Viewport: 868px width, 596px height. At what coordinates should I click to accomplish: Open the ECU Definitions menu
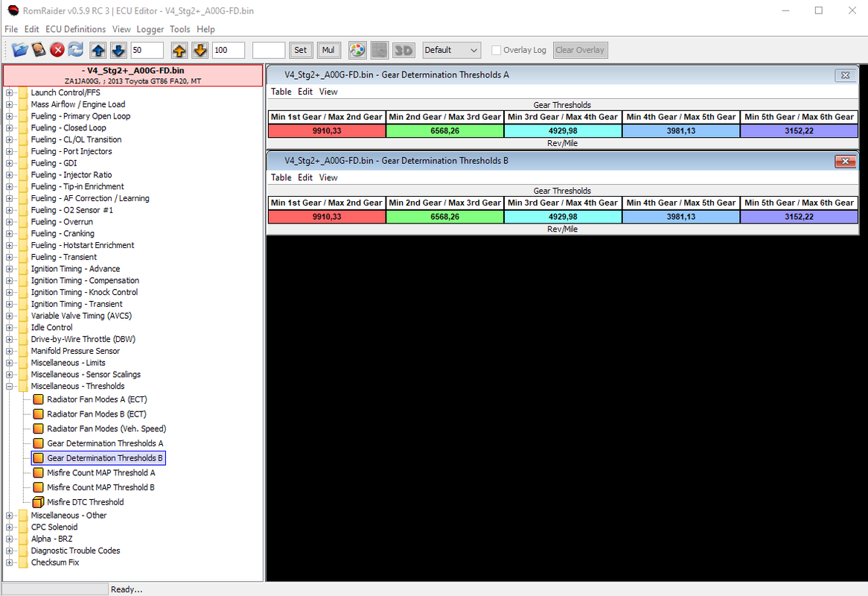point(75,29)
